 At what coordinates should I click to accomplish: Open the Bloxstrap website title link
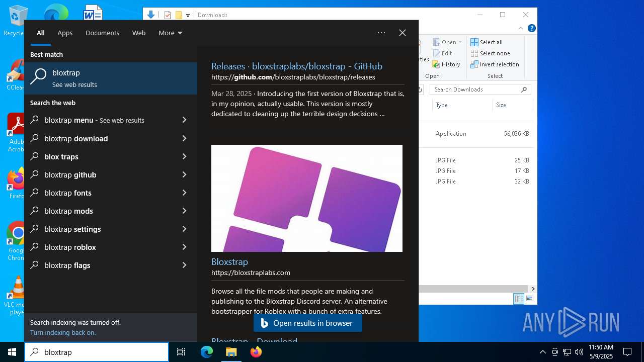[x=229, y=261]
